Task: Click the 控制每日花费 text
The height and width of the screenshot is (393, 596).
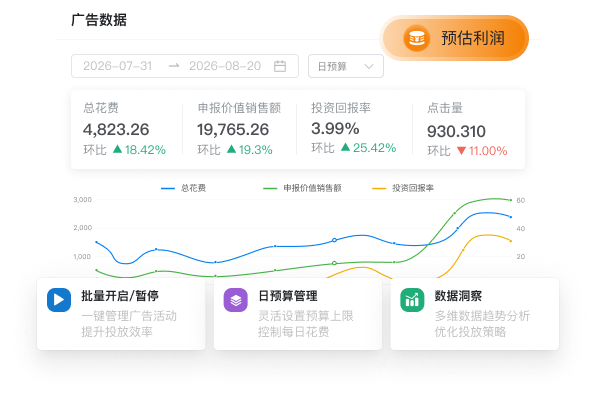Action: pyautogui.click(x=293, y=332)
